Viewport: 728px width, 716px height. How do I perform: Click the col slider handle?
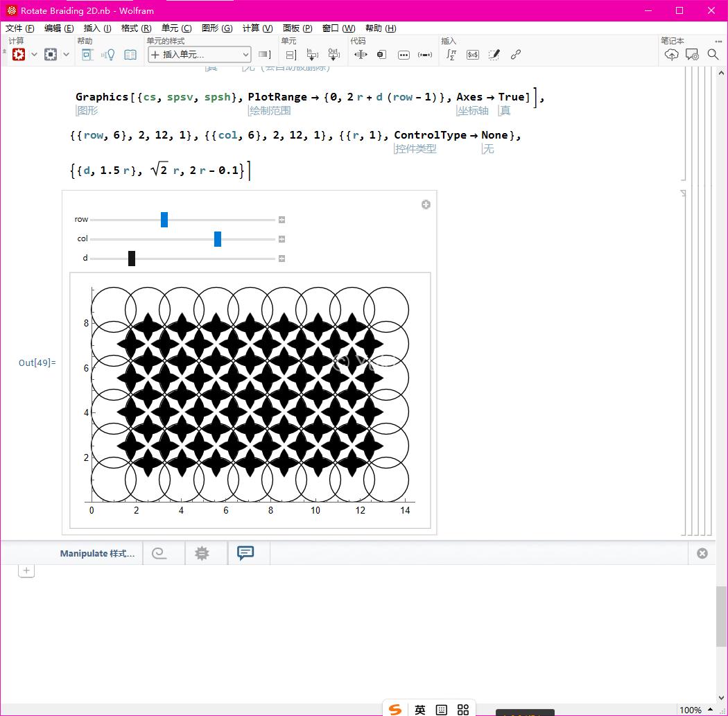(218, 239)
